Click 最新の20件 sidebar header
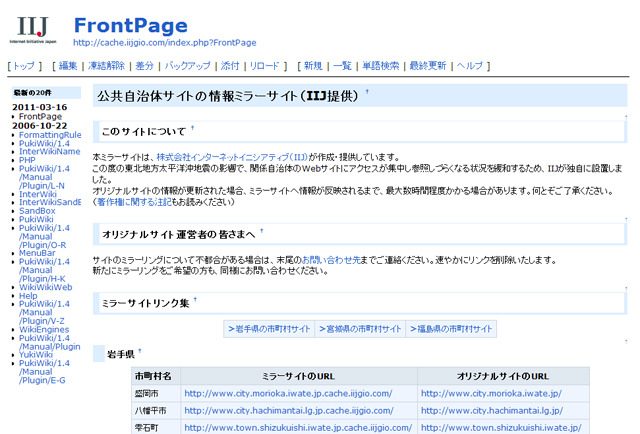The width and height of the screenshot is (640, 434). pos(46,93)
